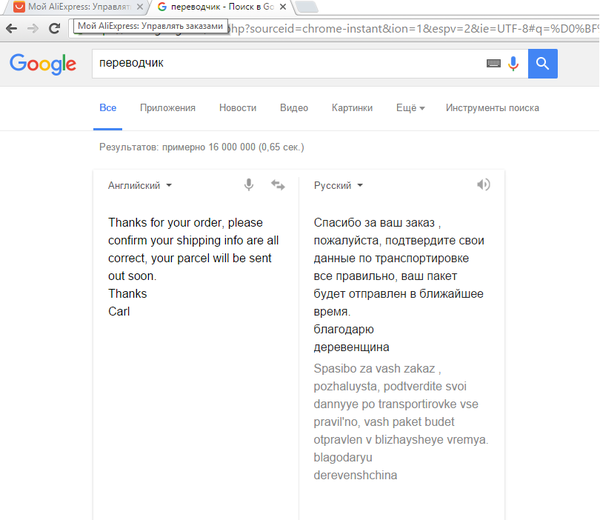This screenshot has height=520, width=600.
Task: Switch to the Мой AliExpress browser tab
Action: click(x=75, y=7)
